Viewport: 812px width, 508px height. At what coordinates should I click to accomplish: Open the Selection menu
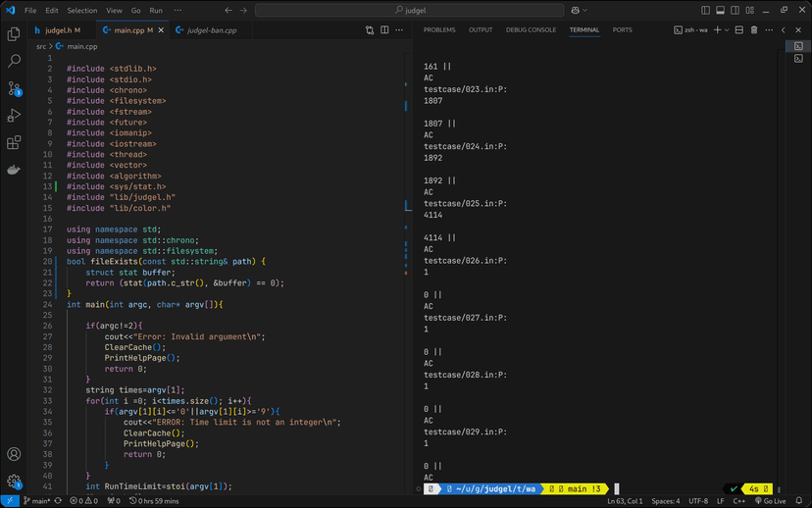82,10
